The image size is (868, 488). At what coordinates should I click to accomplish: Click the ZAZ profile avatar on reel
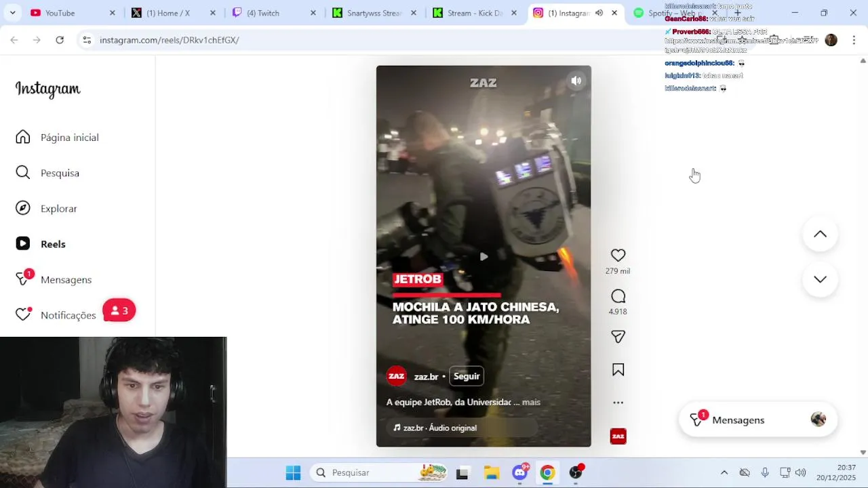click(x=396, y=376)
